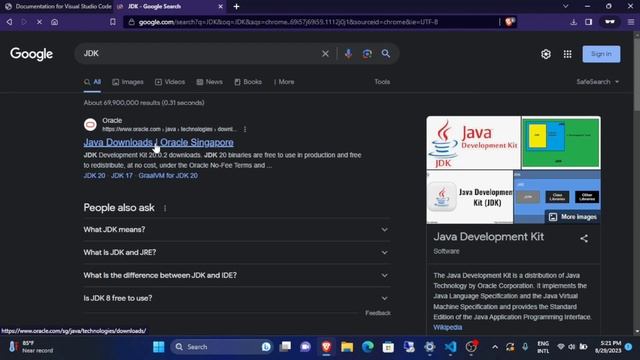Open Task View on taskbar
The image size is (640, 360).
click(x=285, y=347)
